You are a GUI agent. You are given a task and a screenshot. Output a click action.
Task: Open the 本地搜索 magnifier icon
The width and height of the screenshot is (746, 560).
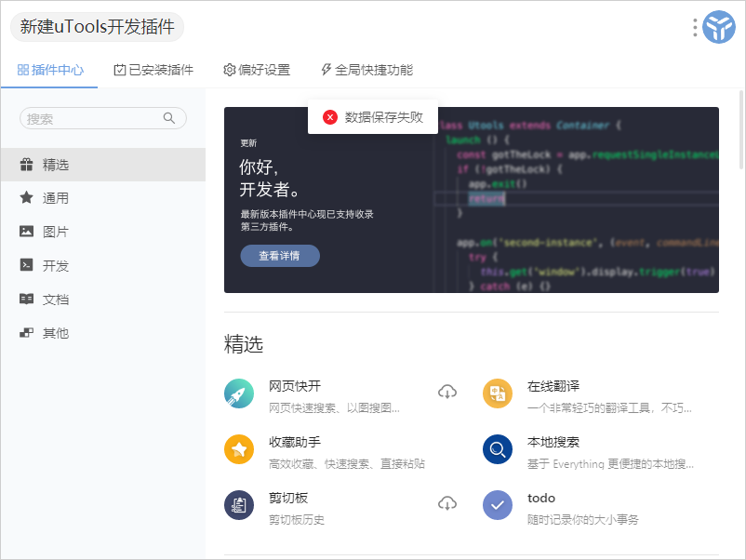point(498,449)
